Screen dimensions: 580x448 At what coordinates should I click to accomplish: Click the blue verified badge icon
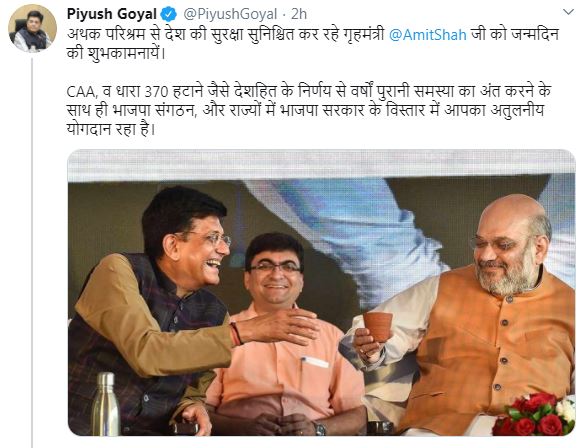pyautogui.click(x=169, y=14)
